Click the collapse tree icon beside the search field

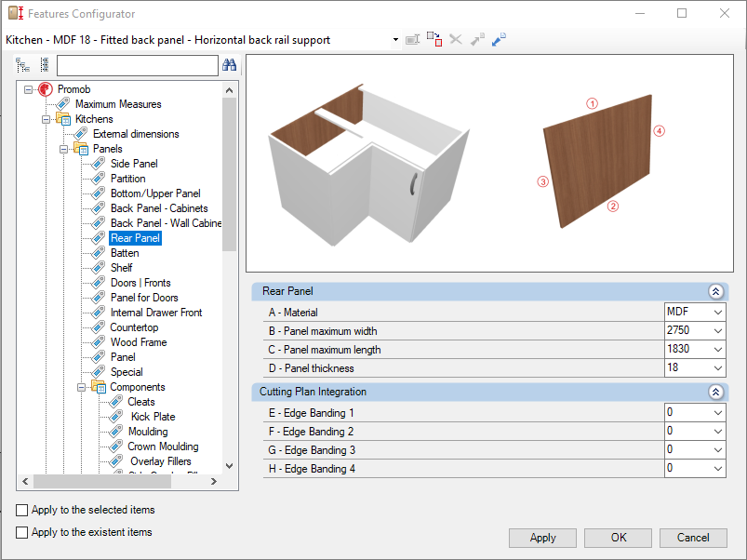click(x=45, y=65)
